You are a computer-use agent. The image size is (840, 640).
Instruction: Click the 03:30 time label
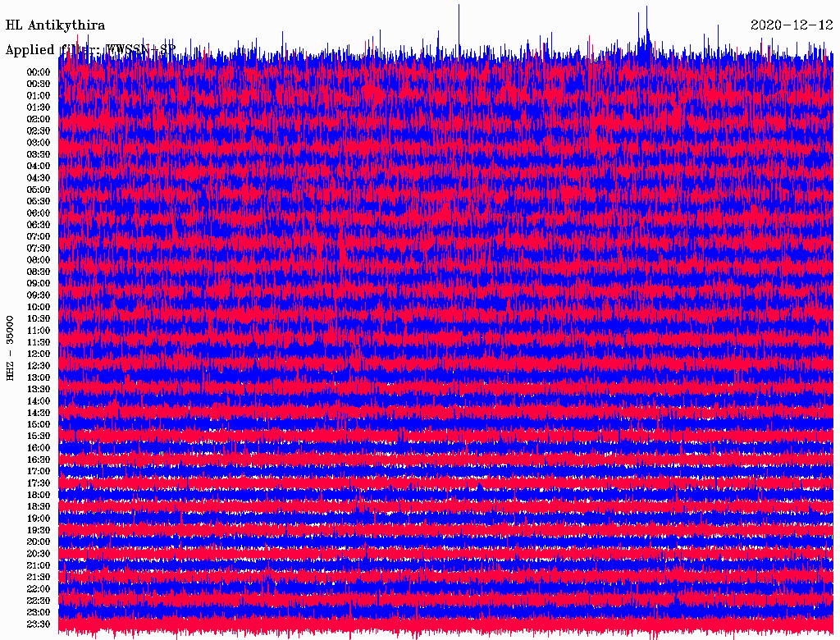39,154
